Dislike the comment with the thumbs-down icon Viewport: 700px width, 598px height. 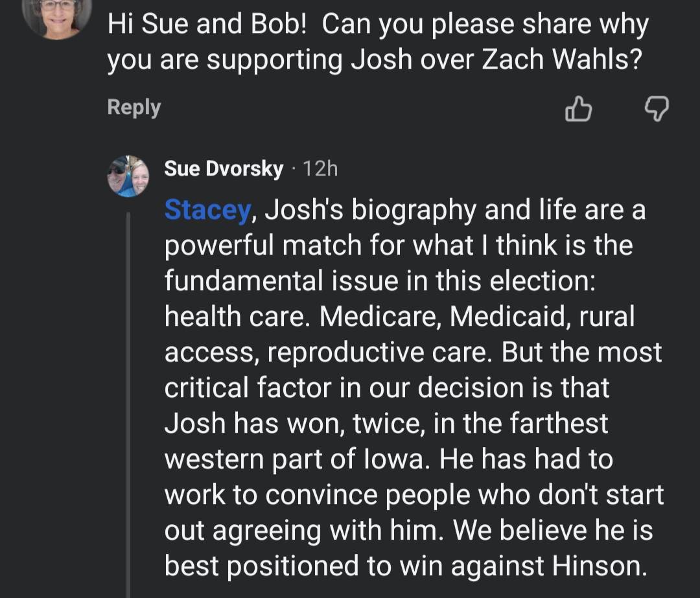[656, 109]
